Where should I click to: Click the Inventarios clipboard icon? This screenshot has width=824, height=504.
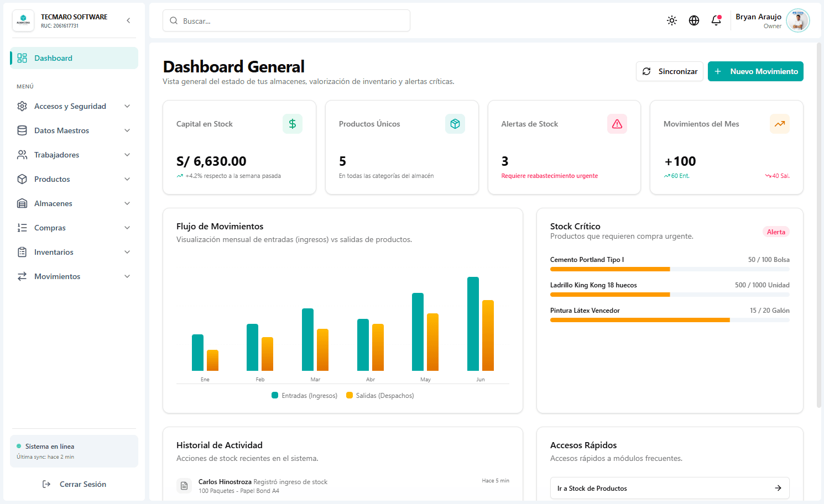pos(22,252)
